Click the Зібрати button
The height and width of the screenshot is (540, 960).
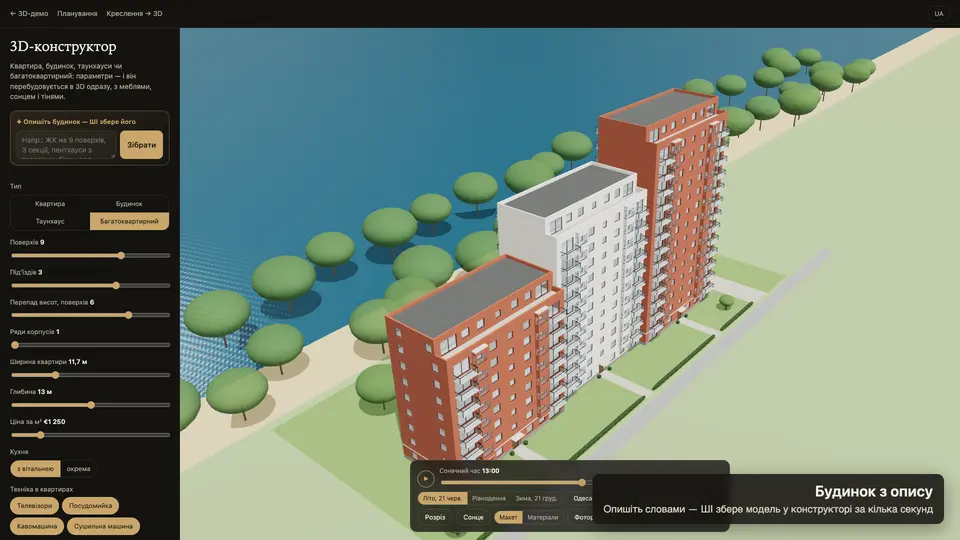[141, 145]
